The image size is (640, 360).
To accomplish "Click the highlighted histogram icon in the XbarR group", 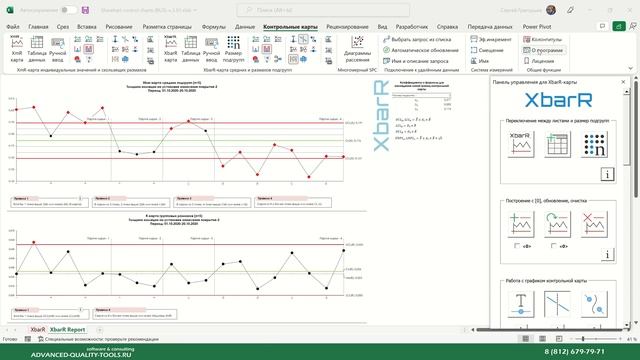I will click(267, 49).
